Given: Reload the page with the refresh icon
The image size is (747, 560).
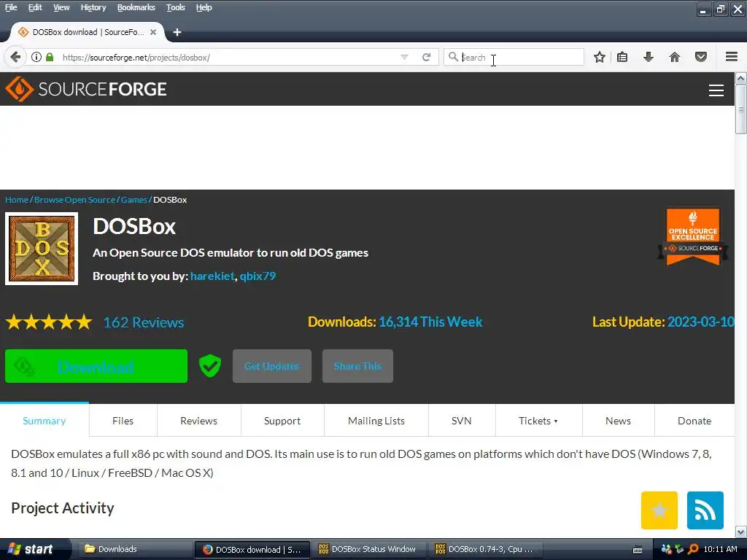Looking at the screenshot, I should coord(426,57).
